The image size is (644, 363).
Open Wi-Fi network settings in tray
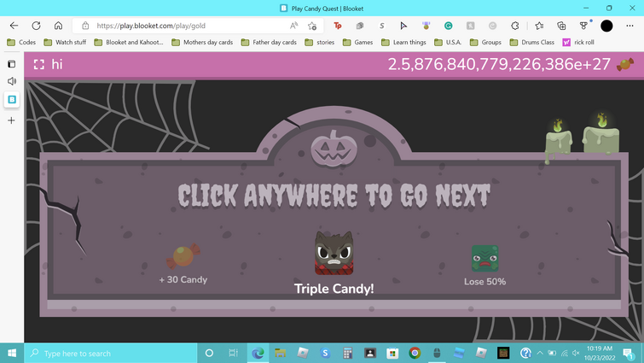pos(565,353)
